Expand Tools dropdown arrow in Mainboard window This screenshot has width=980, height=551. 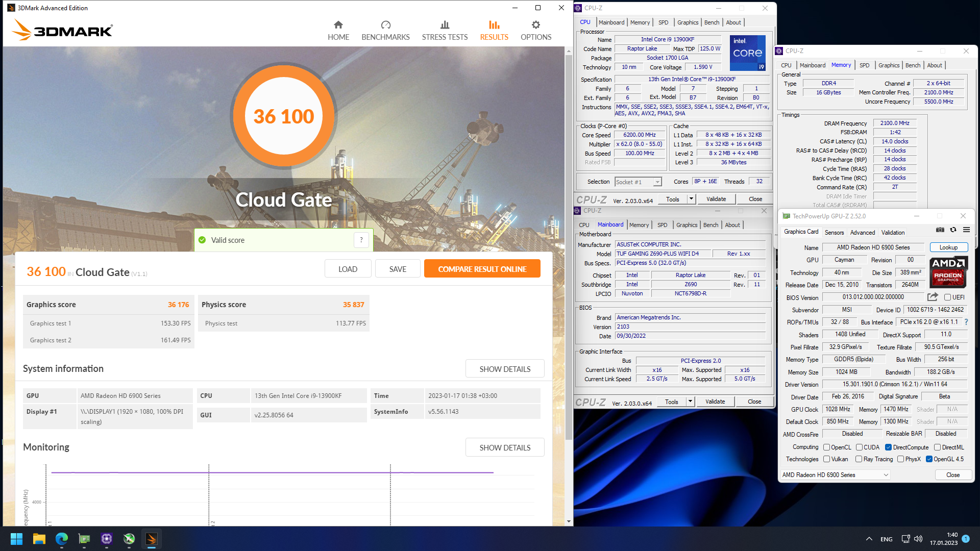click(690, 402)
